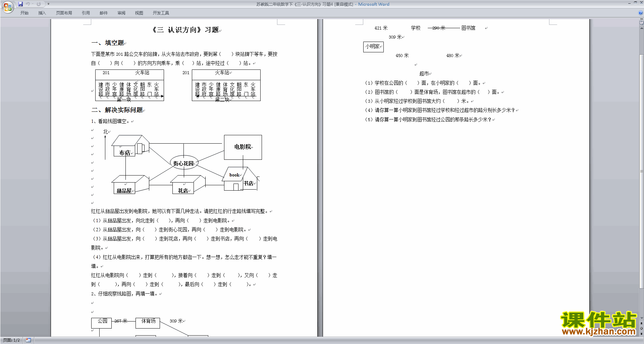Click question (5) about the 公园 route length
Viewport: 644px width, 344px height.
(x=428, y=119)
